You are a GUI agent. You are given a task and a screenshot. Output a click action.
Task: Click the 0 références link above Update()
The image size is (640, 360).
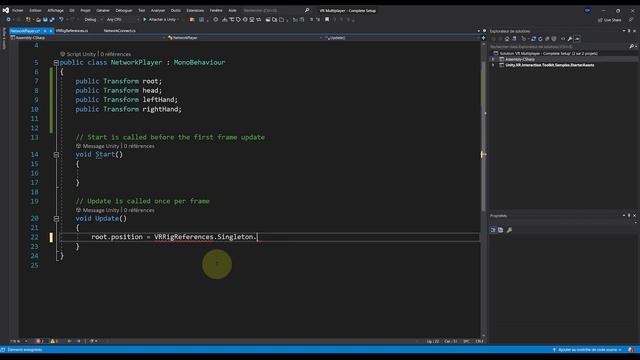[139, 210]
